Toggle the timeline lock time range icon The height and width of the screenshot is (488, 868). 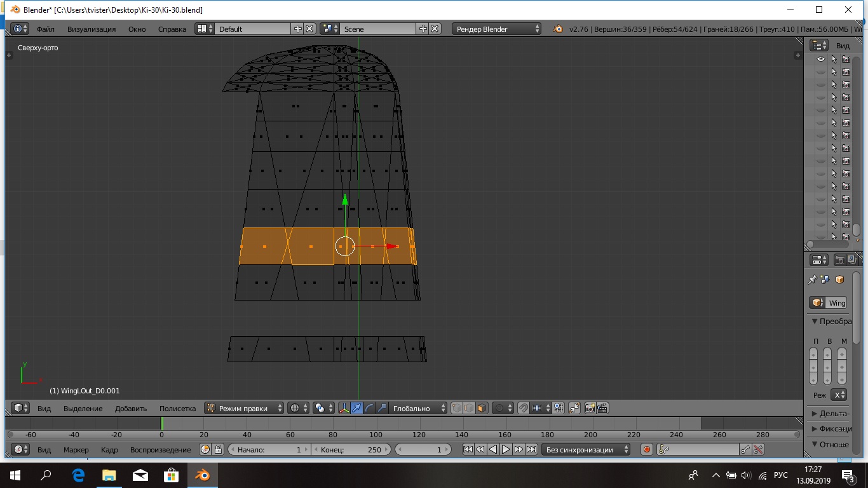(218, 450)
